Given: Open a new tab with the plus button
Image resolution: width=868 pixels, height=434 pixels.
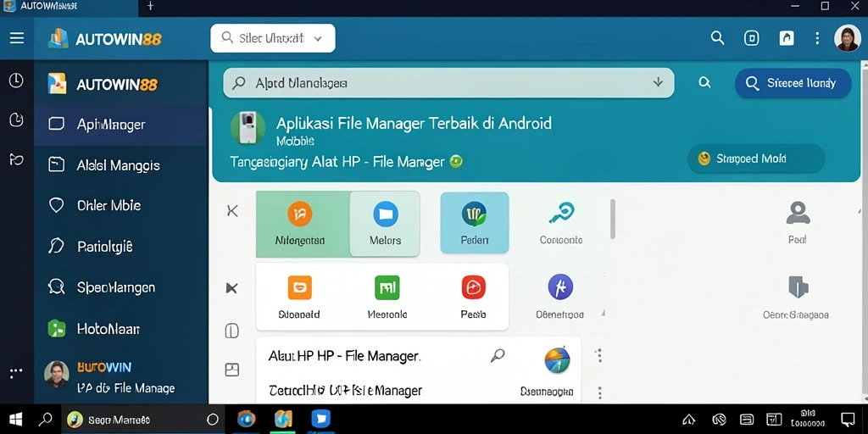Looking at the screenshot, I should coord(150,6).
